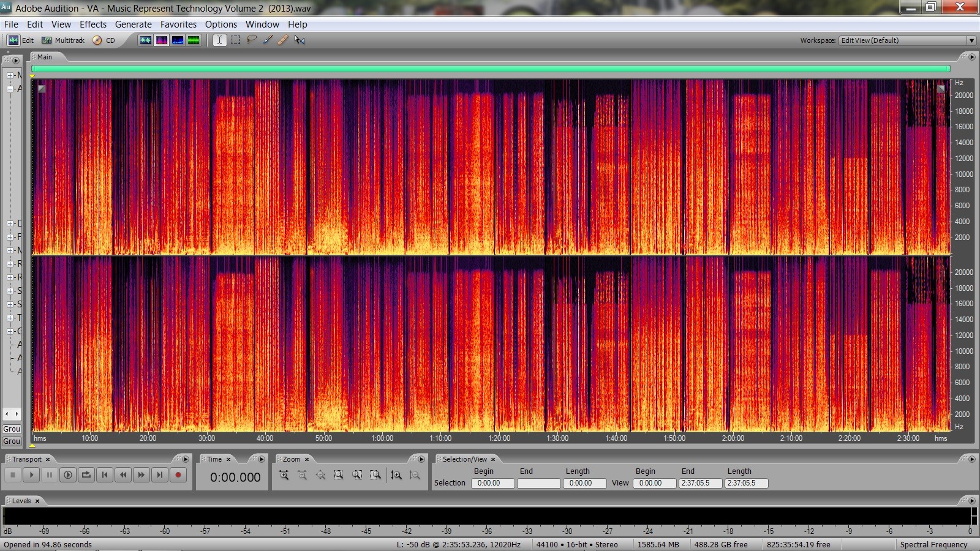Close the Selection/View panel tab
The height and width of the screenshot is (551, 980).
click(493, 459)
